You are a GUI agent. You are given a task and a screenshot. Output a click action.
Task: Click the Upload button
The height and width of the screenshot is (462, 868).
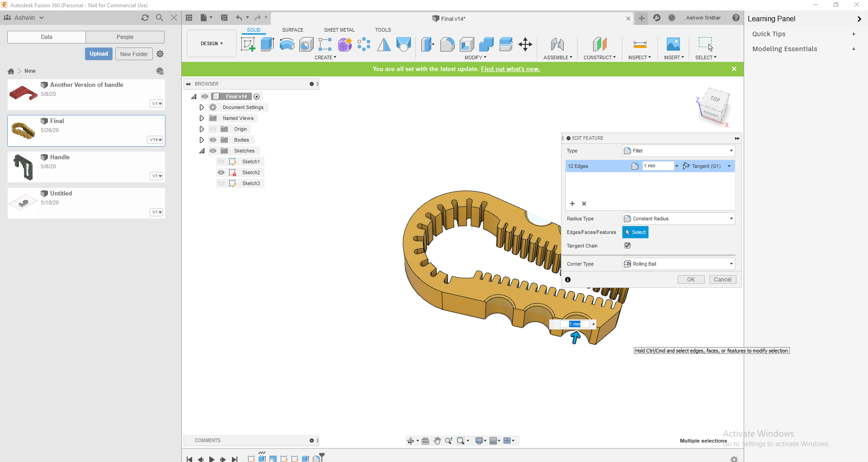(99, 54)
